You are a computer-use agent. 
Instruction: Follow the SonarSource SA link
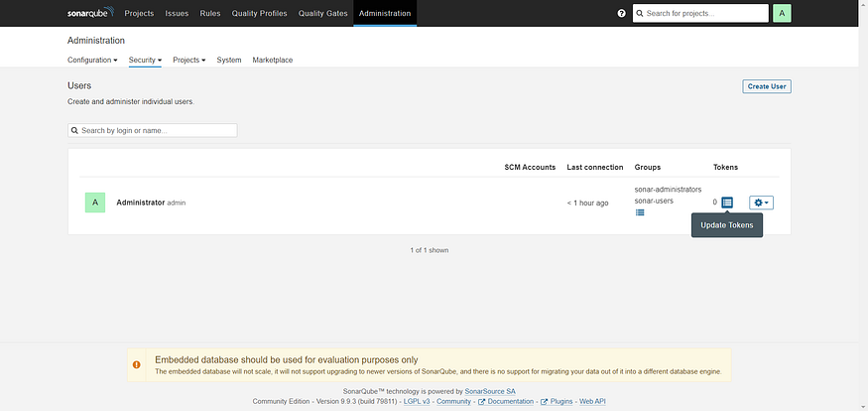(490, 391)
